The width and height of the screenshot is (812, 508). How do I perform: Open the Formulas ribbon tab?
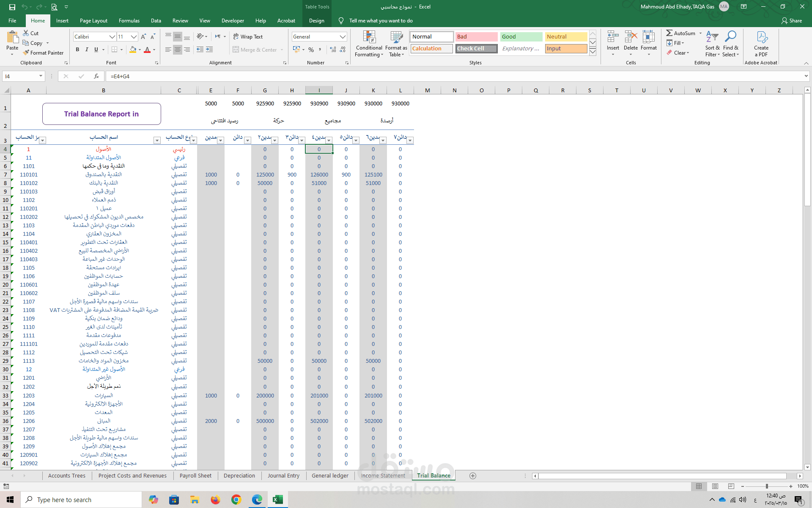click(x=129, y=21)
